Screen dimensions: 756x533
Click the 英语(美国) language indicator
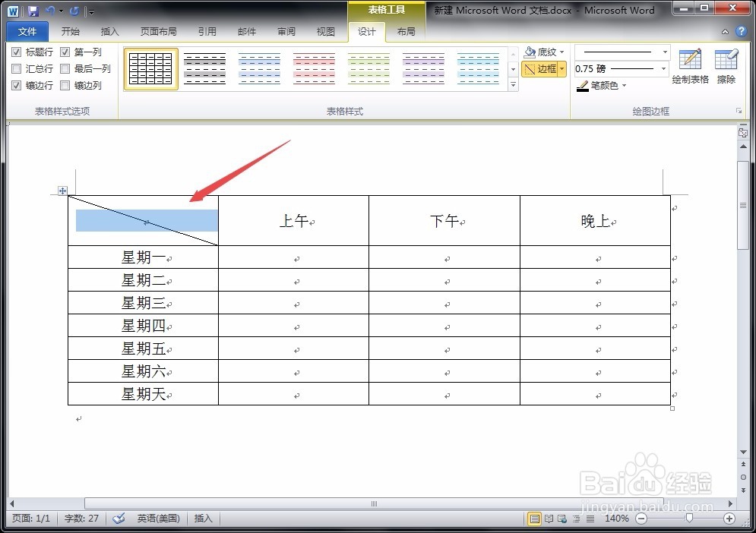pos(158,519)
